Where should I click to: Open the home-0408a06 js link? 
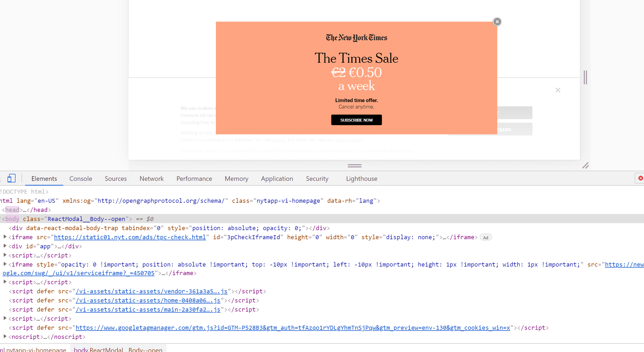148,301
